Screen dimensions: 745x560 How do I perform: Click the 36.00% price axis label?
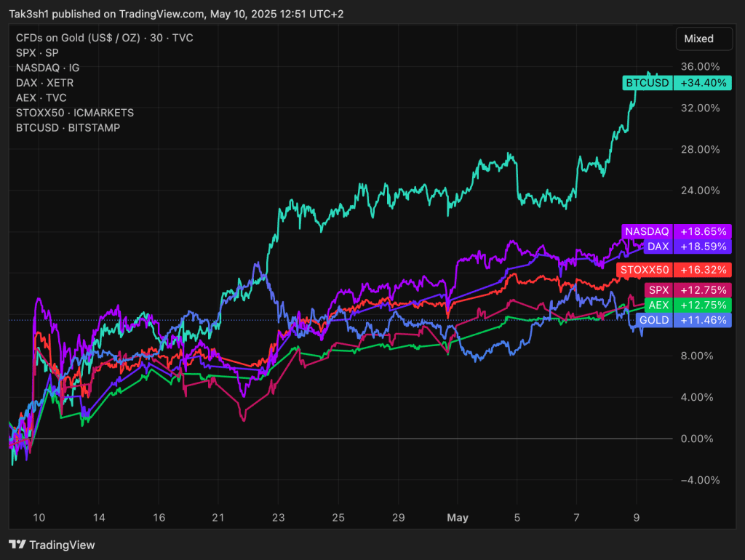pos(700,66)
